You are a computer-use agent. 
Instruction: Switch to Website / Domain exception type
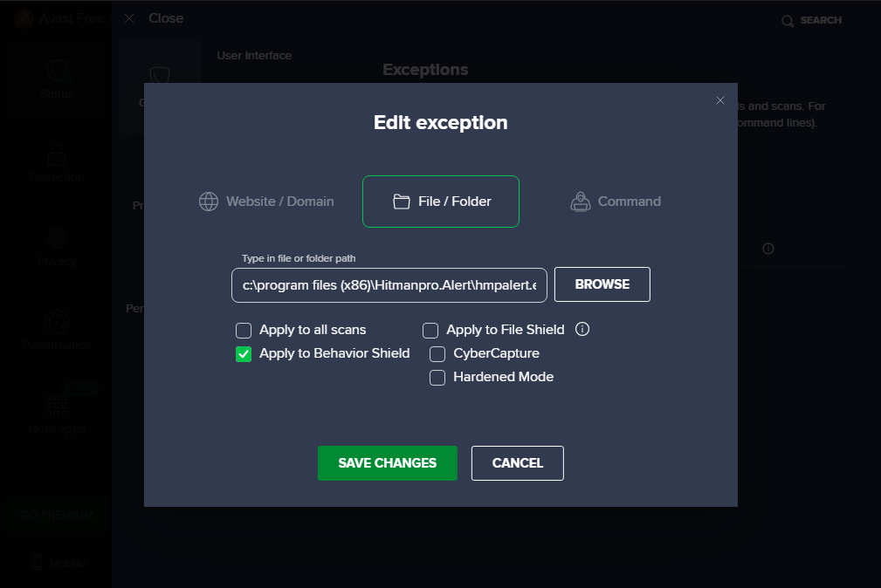point(266,202)
